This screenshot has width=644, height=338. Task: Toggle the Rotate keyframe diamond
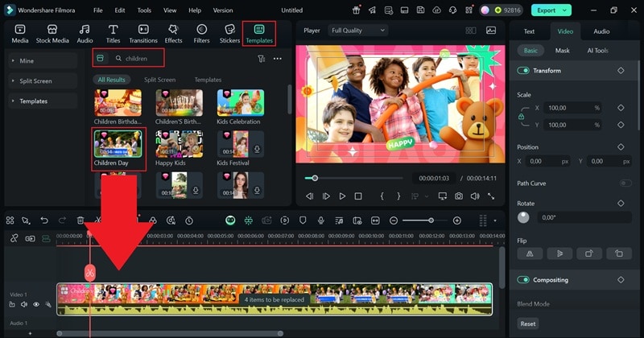(x=621, y=204)
